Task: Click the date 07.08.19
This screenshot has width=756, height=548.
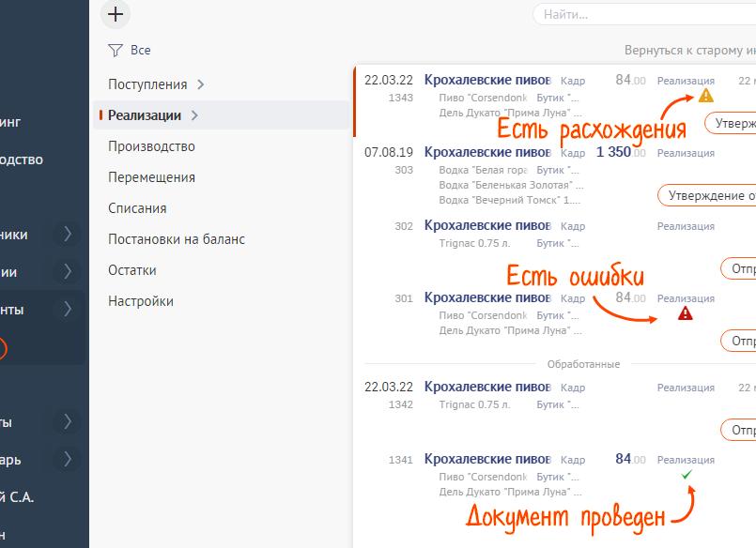Action: coord(389,153)
